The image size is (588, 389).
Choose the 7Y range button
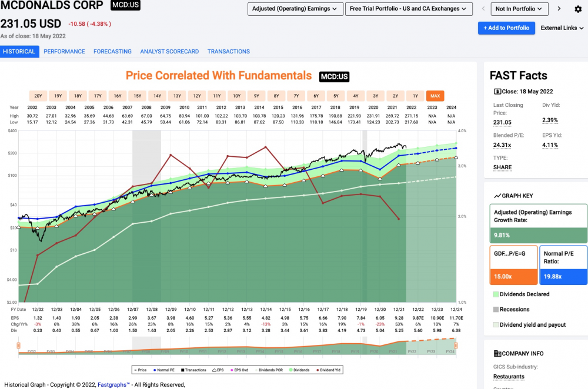tap(296, 96)
